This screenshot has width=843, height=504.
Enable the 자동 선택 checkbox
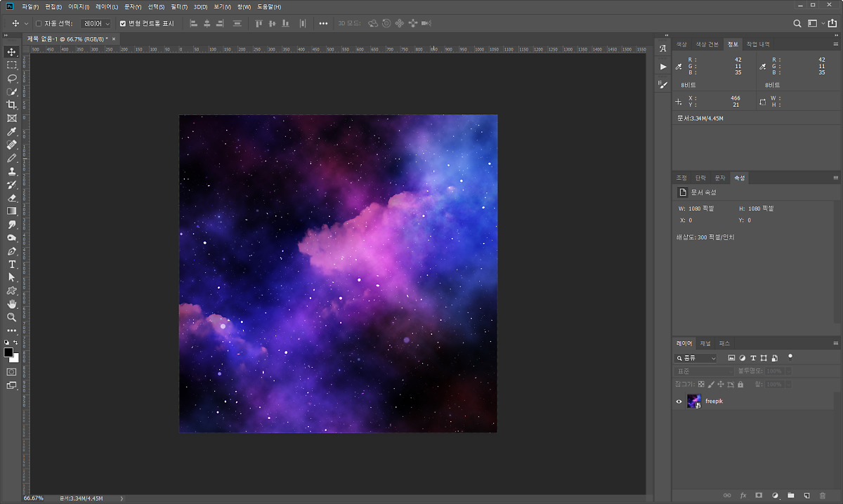39,23
